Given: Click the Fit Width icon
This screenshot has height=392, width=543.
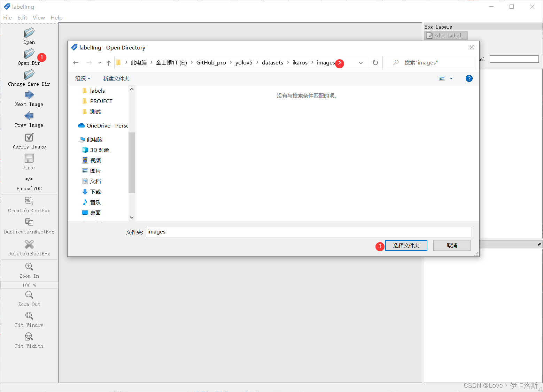Looking at the screenshot, I should (29, 337).
